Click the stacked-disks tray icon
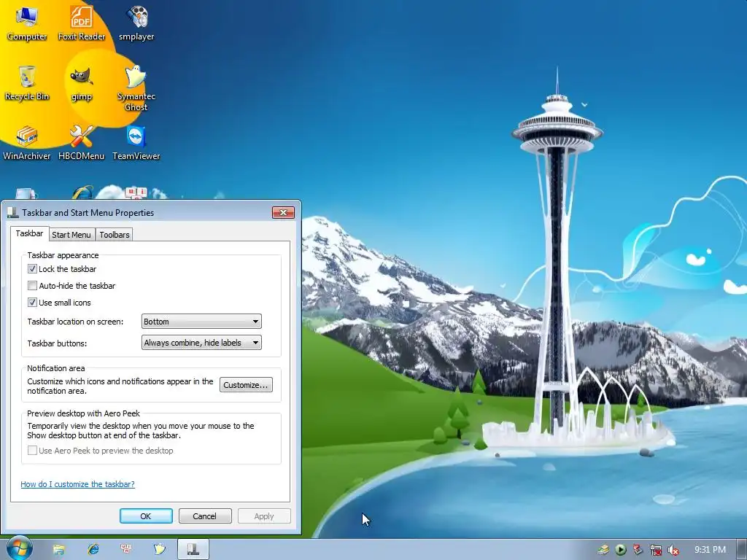Screen dimensions: 747x560 coord(603,550)
